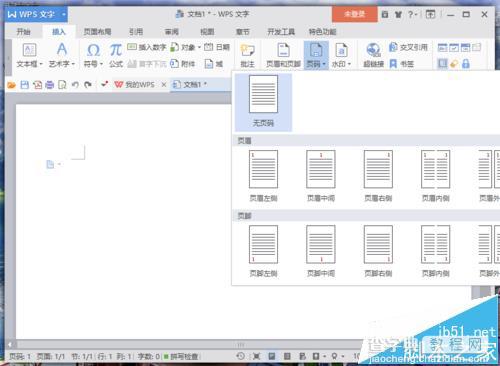Click the 书签 bookmark button

coord(402,64)
